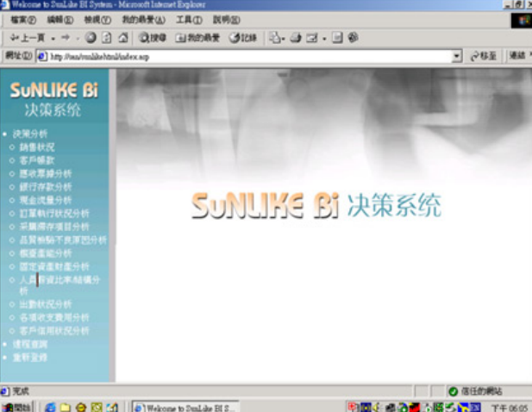Click the last toolbar icon after Discuss

coord(354,38)
